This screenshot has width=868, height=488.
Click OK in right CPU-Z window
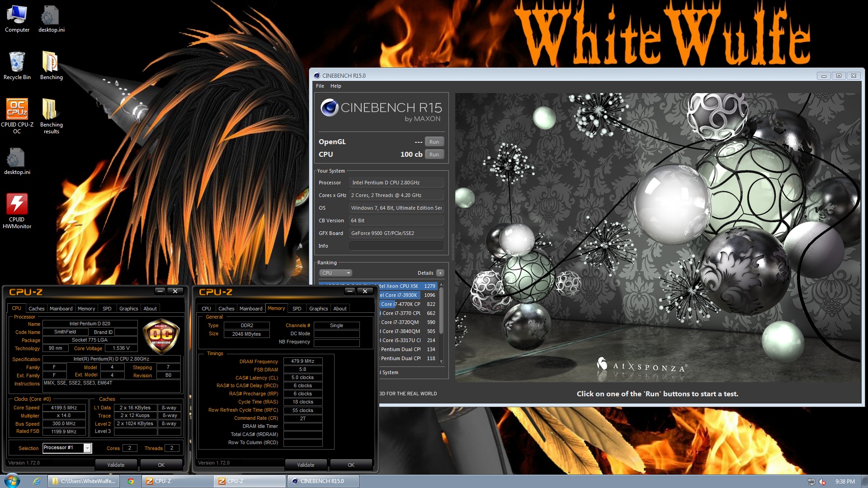click(x=351, y=465)
